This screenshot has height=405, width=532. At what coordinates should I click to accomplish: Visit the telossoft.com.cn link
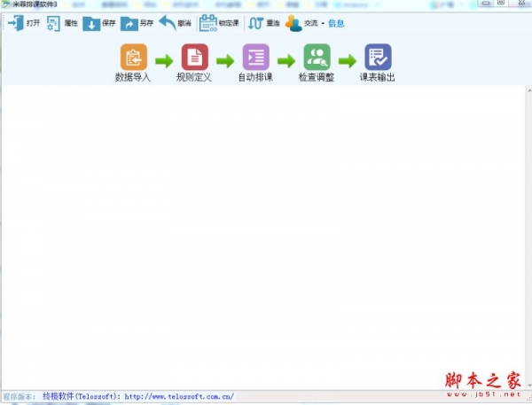(x=179, y=396)
